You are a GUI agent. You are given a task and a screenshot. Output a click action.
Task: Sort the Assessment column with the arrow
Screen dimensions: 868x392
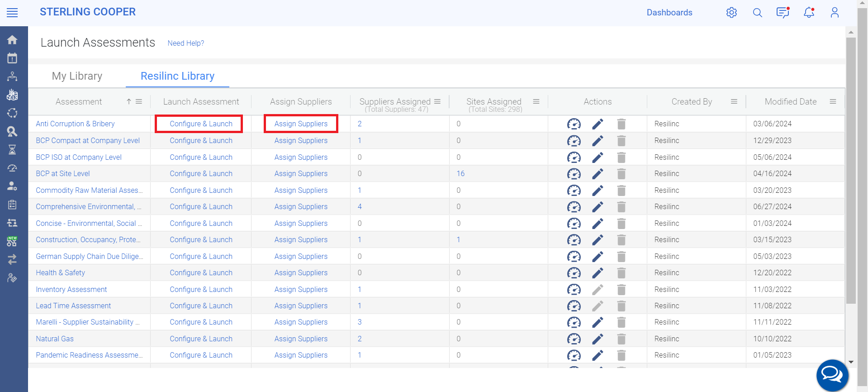click(x=129, y=102)
